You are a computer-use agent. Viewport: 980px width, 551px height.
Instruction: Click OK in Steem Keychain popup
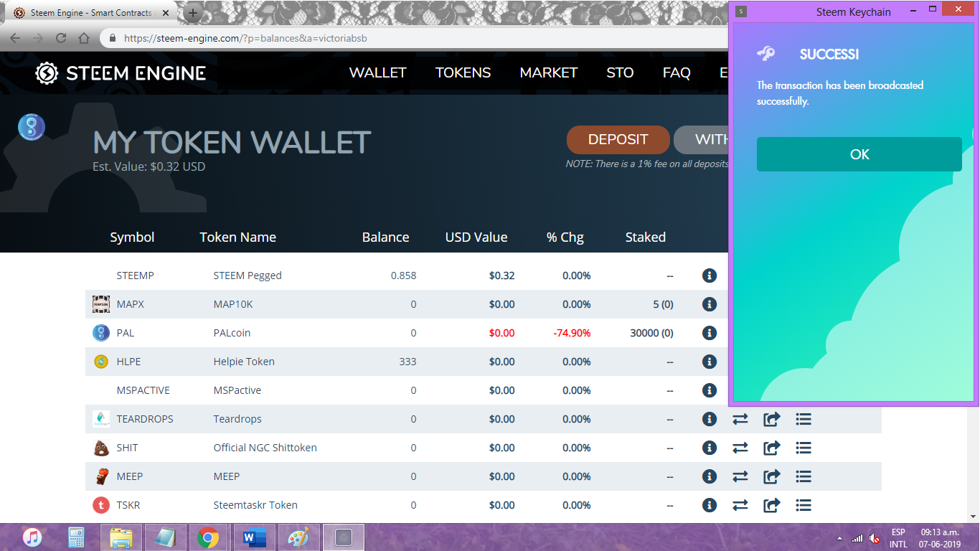[859, 154]
